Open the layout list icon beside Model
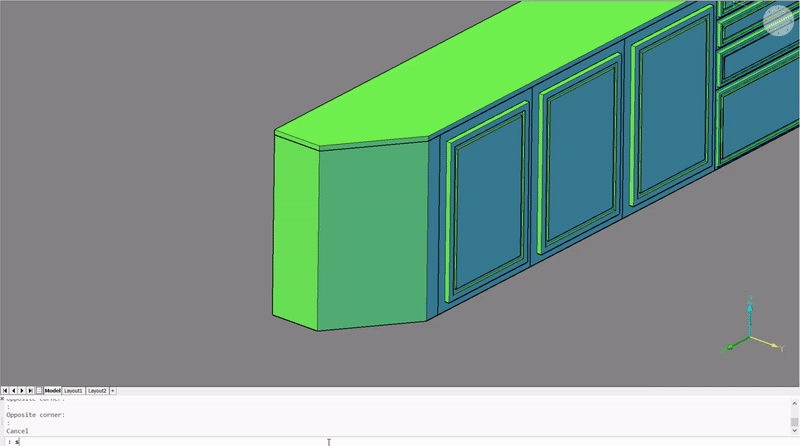The image size is (800, 446). click(x=39, y=390)
